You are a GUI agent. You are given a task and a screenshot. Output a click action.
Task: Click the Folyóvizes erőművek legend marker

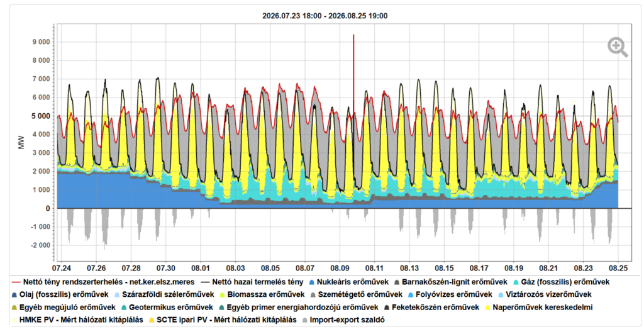[x=410, y=295]
